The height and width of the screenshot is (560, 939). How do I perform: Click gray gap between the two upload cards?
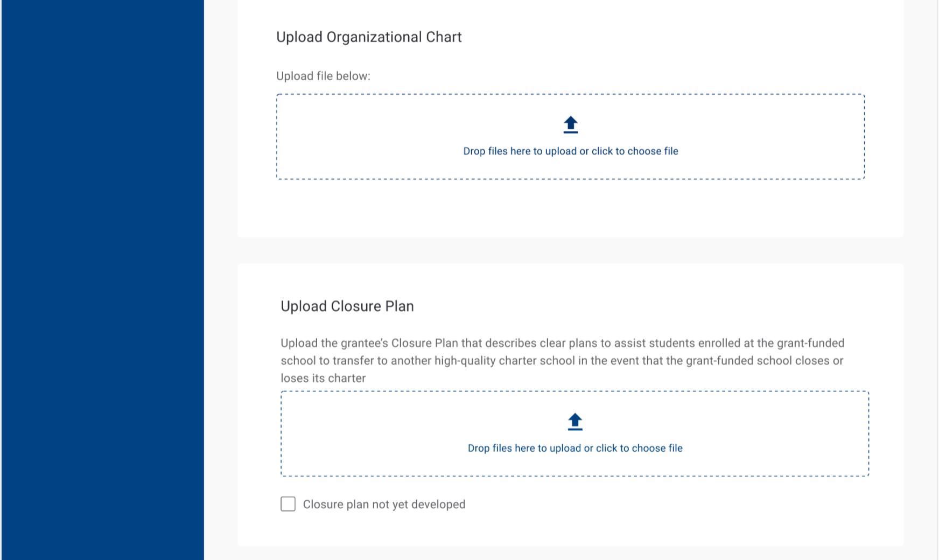(x=571, y=250)
